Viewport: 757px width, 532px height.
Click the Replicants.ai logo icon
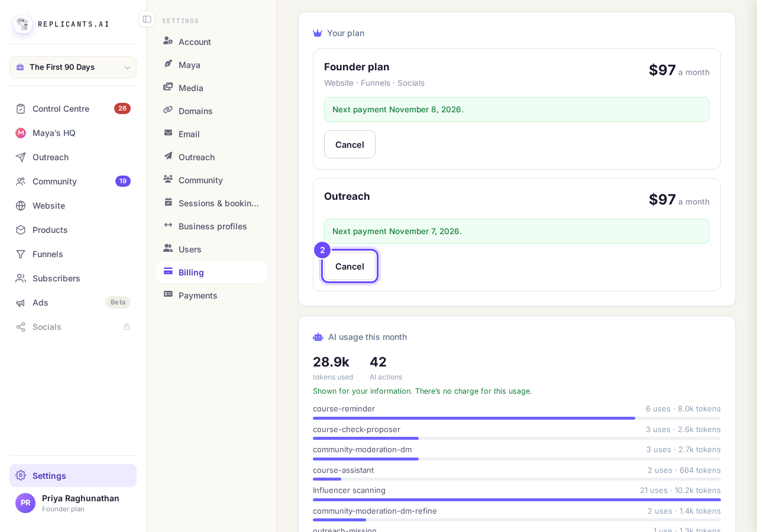(x=23, y=24)
